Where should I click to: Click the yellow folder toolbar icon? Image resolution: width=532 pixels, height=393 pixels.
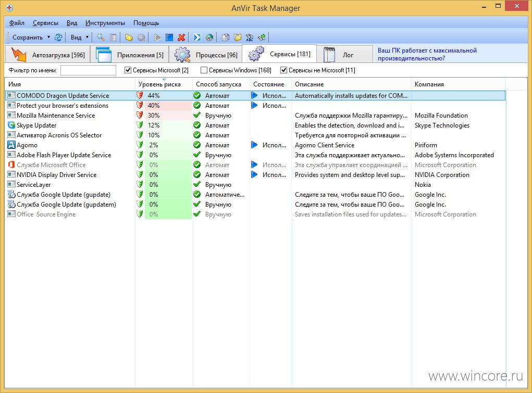[129, 37]
